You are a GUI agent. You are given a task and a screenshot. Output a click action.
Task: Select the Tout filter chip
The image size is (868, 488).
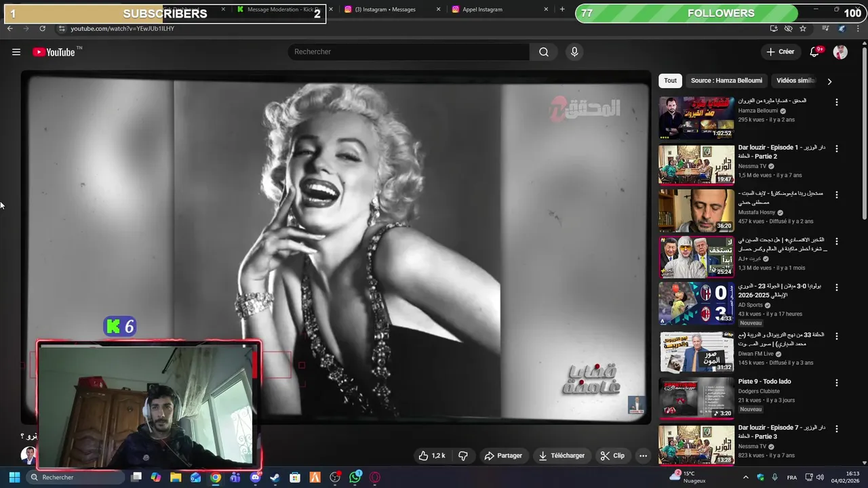click(670, 81)
